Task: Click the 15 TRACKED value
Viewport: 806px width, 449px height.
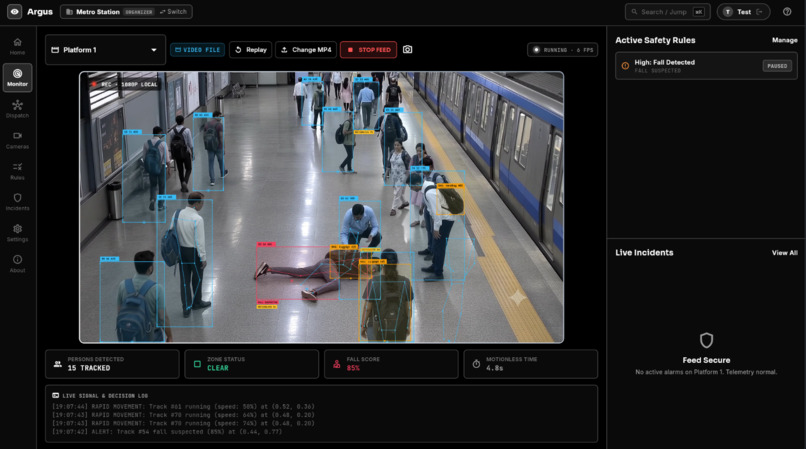Action: [x=89, y=368]
